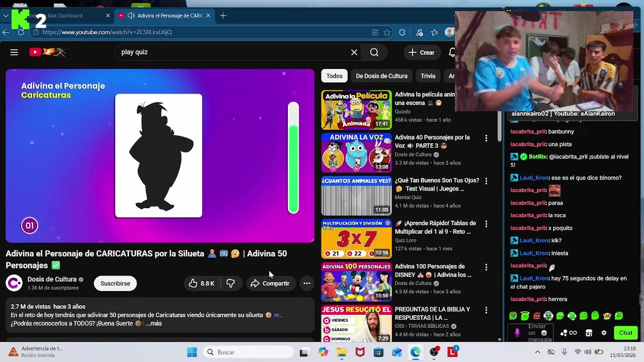Screen dimensions: 644x362
Task: Open the Kick chat shop icon
Action: pyautogui.click(x=589, y=333)
